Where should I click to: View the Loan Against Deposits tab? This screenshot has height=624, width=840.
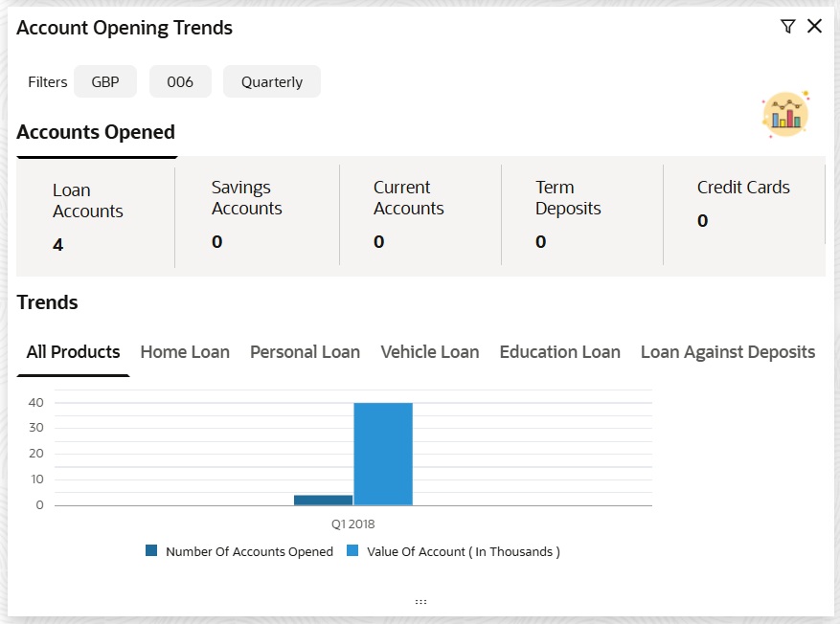click(728, 352)
